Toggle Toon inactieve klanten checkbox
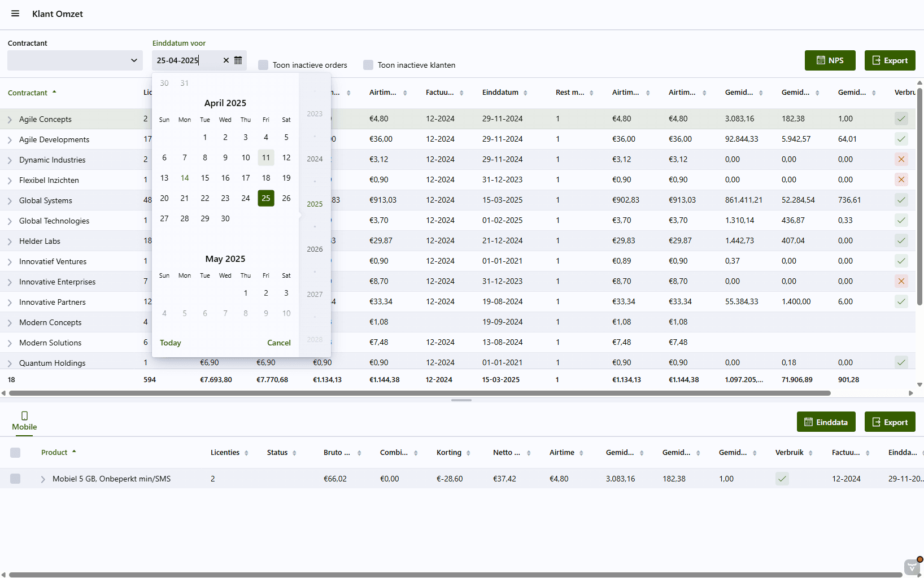Image resolution: width=924 pixels, height=578 pixels. point(368,65)
